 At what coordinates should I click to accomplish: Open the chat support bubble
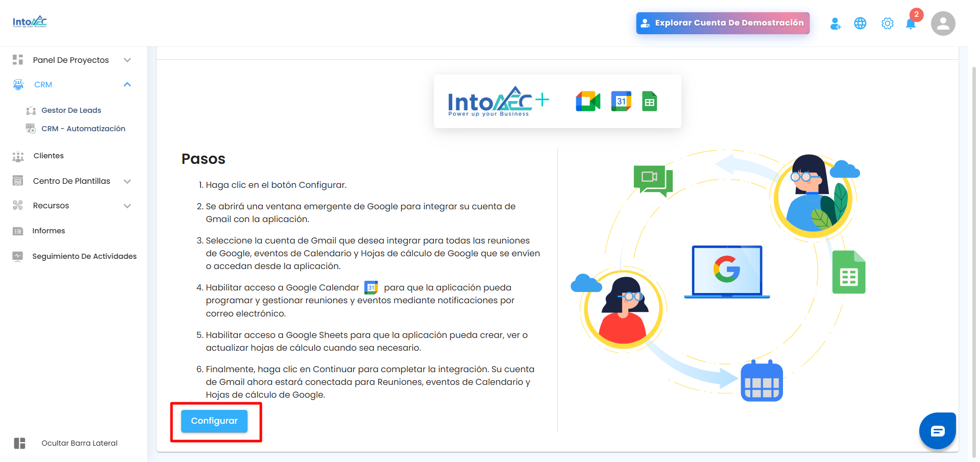tap(938, 431)
